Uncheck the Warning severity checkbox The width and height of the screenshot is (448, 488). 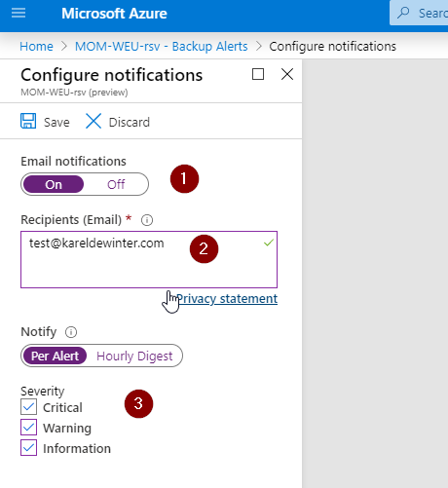pyautogui.click(x=28, y=428)
